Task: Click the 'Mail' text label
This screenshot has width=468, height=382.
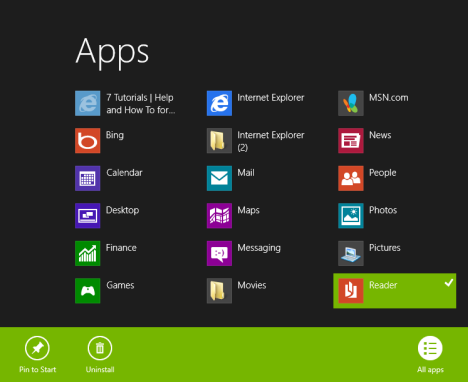Action: (x=246, y=173)
